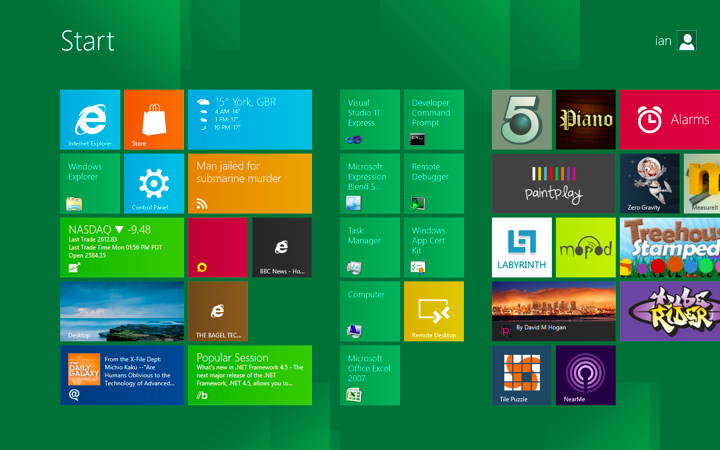720x450 pixels.
Task: Open Windows App Cert Kit tile
Action: 434,247
